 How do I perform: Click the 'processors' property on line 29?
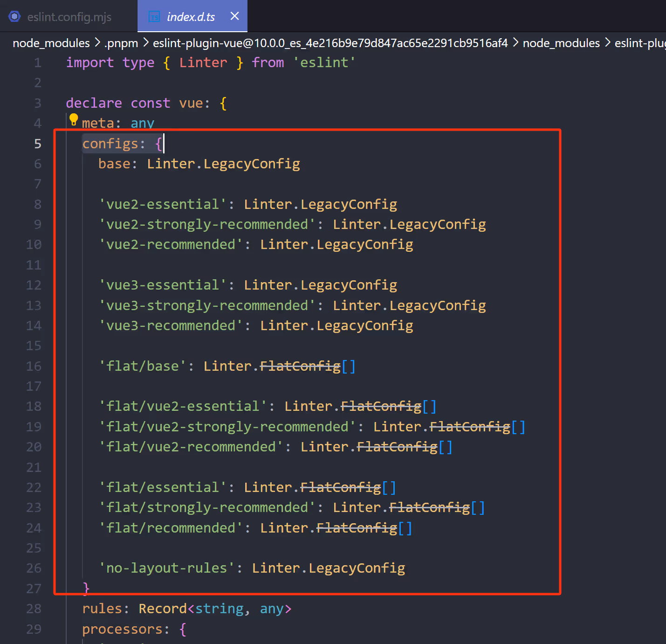pos(122,630)
